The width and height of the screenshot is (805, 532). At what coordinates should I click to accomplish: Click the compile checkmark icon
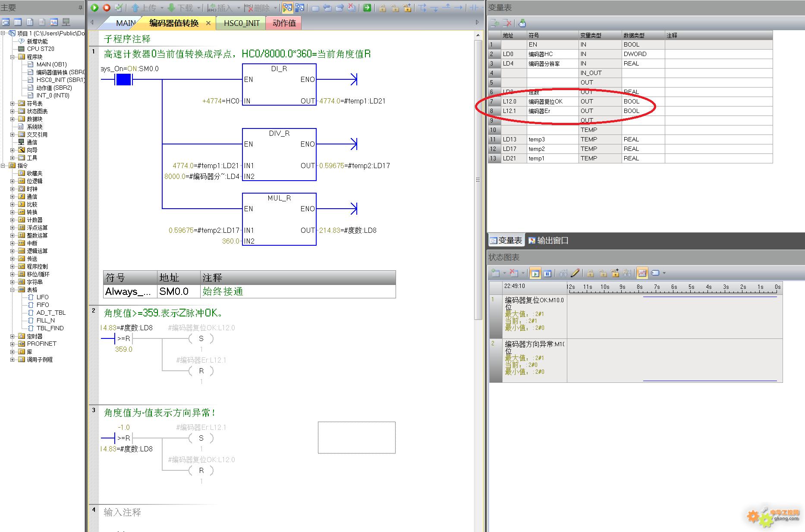click(119, 8)
